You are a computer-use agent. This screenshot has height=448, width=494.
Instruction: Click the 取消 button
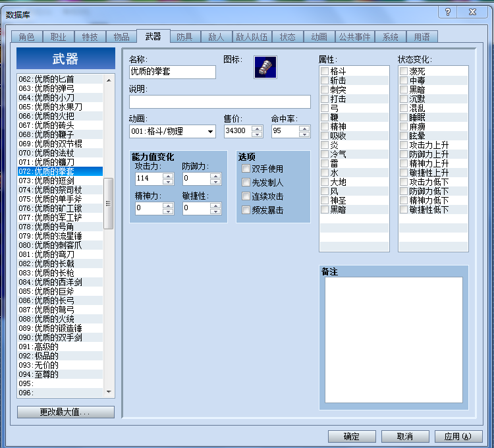(405, 436)
